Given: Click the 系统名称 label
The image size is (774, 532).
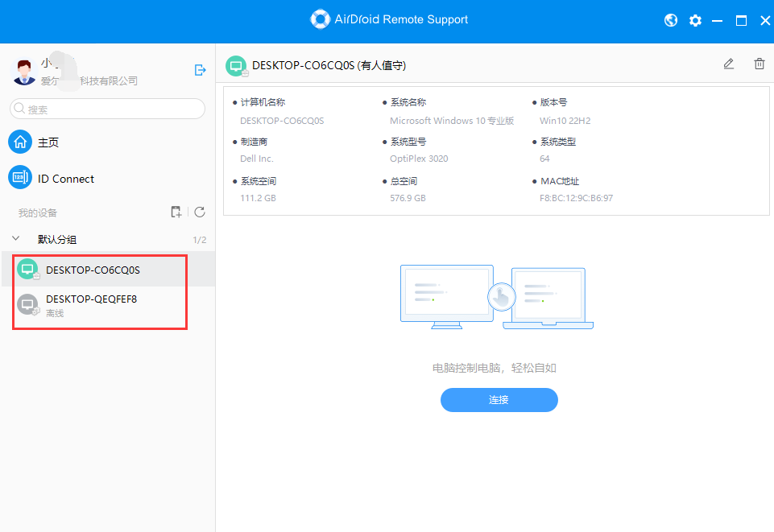Looking at the screenshot, I should (x=408, y=102).
